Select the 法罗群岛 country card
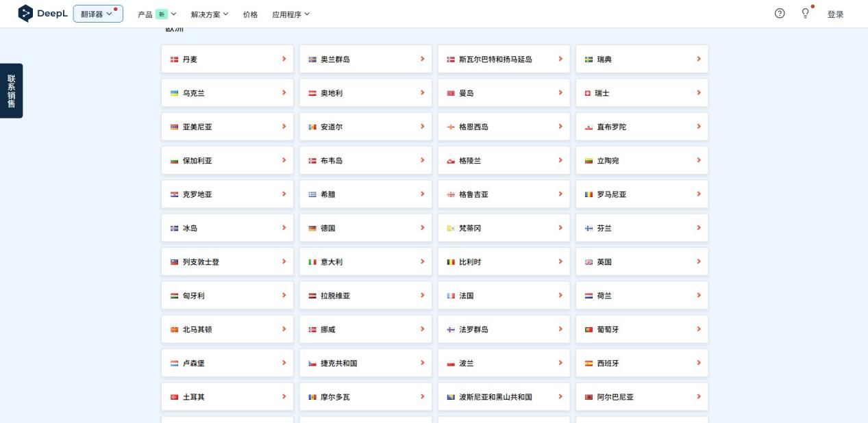The width and height of the screenshot is (868, 423). (504, 330)
